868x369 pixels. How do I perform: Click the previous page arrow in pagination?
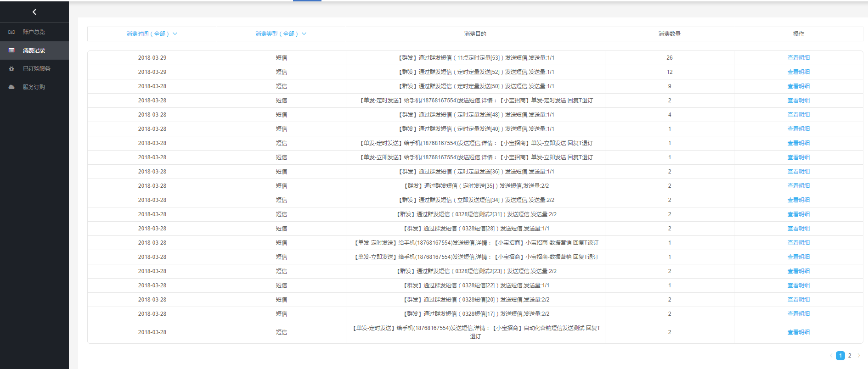pyautogui.click(x=831, y=356)
